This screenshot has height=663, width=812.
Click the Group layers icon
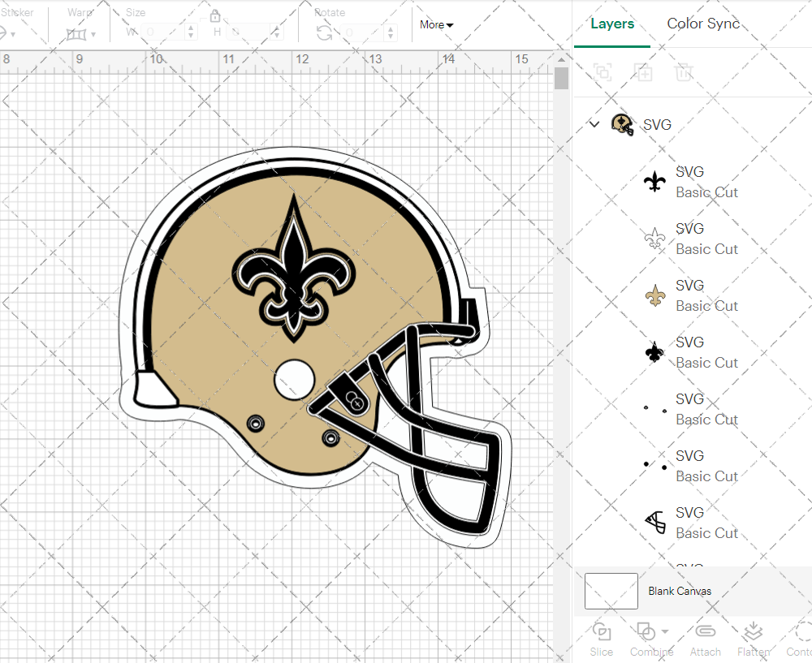(x=603, y=72)
